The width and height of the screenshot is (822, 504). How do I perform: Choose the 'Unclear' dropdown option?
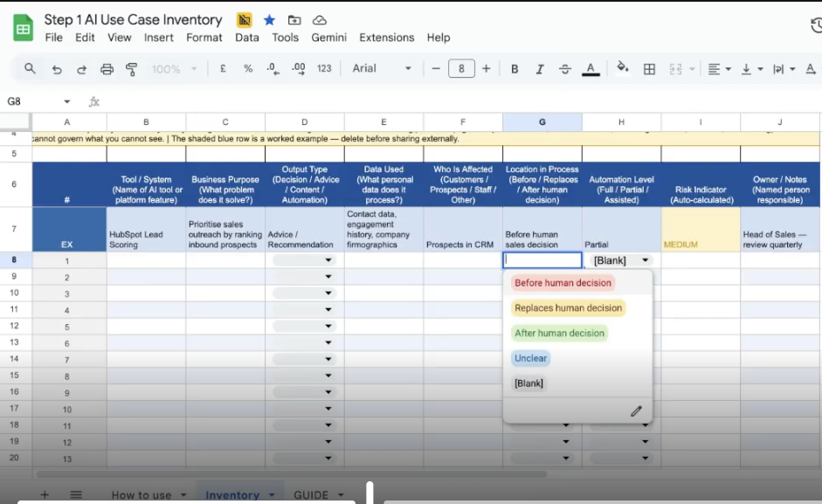[x=530, y=358]
